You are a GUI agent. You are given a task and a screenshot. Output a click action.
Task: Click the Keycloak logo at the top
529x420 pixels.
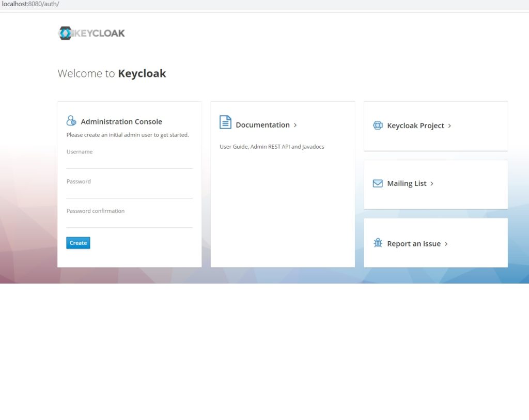(91, 33)
